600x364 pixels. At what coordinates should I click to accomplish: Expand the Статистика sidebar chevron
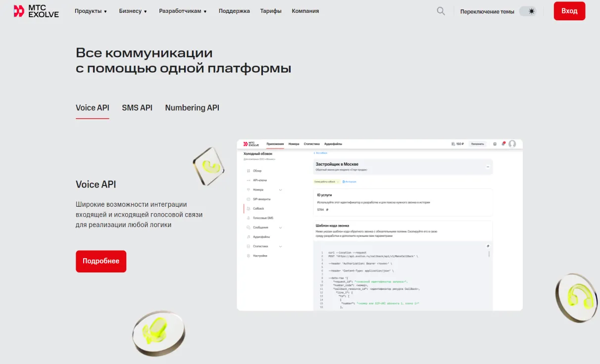281,246
